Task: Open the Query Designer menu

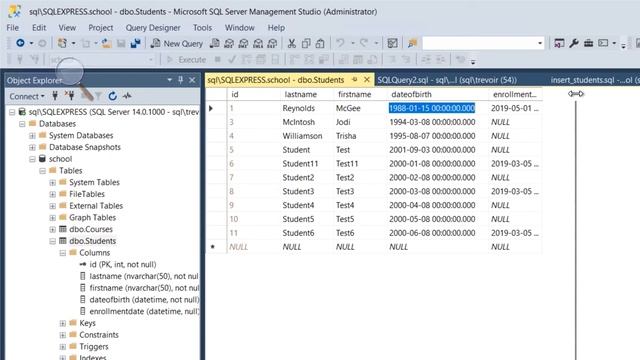Action: click(x=153, y=28)
